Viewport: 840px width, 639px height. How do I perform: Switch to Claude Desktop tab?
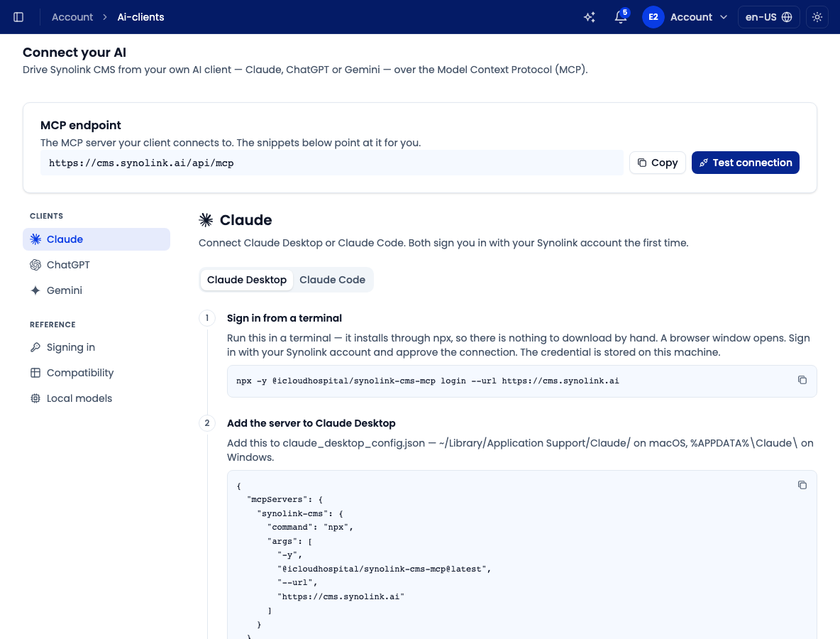247,280
